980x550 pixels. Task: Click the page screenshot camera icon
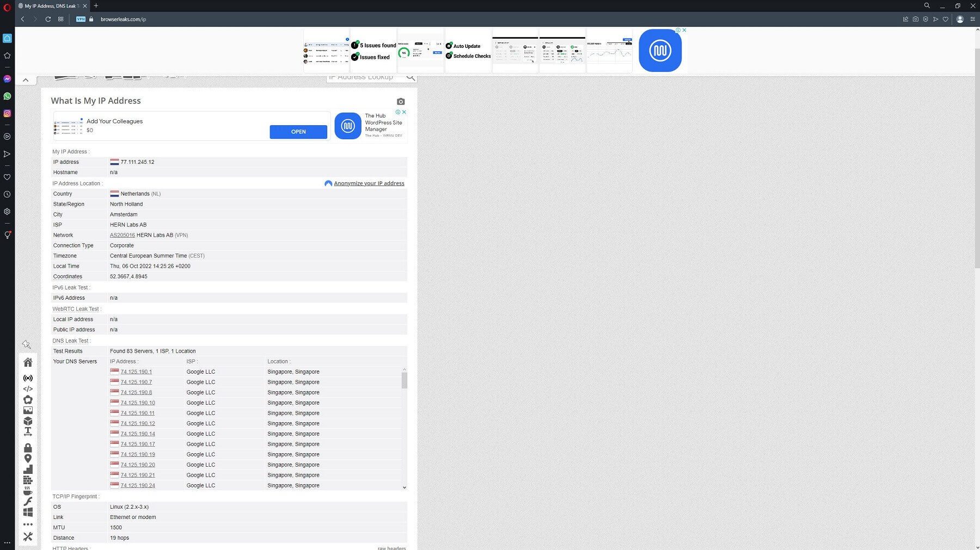tap(401, 101)
